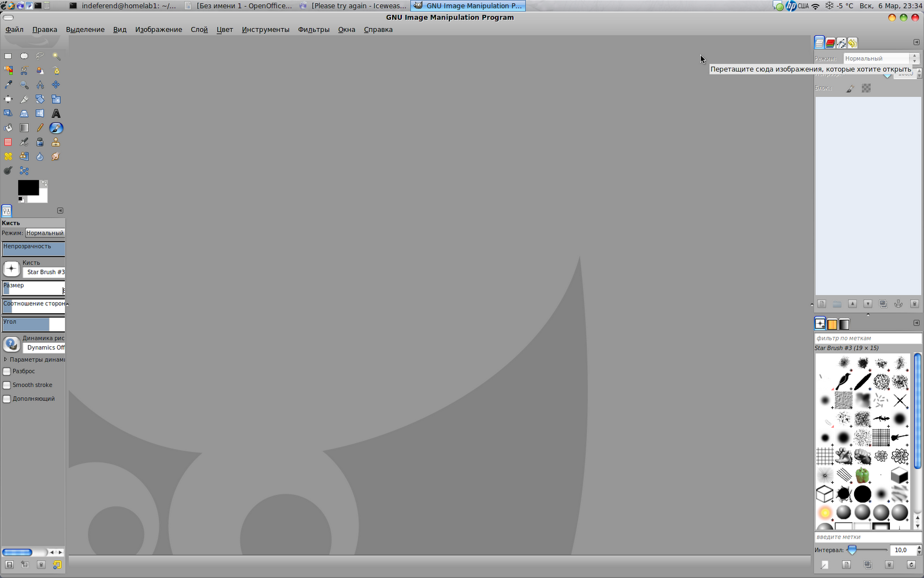Select the Heal bandage tool
Viewport: 924px width, 578px height.
[x=8, y=157]
